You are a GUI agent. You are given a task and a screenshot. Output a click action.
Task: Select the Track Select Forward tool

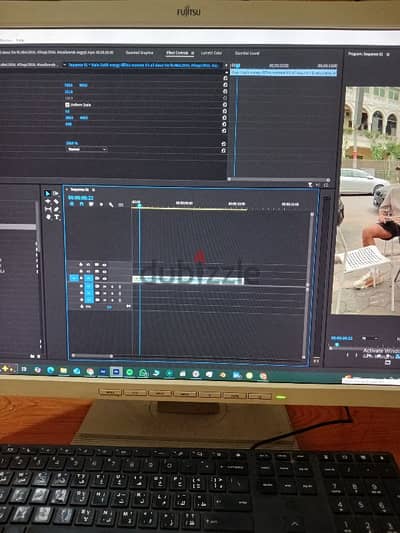point(56,193)
